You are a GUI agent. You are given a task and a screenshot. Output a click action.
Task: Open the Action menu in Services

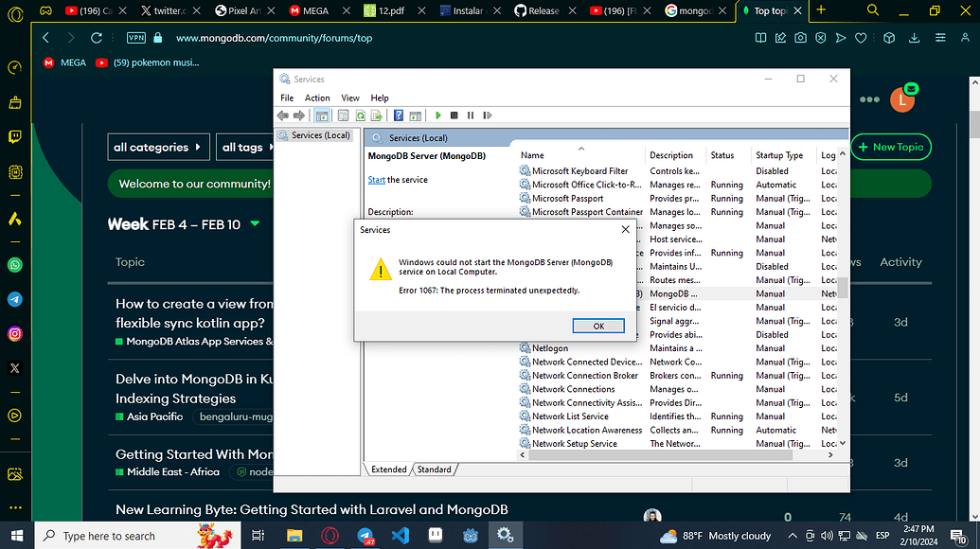pos(317,97)
